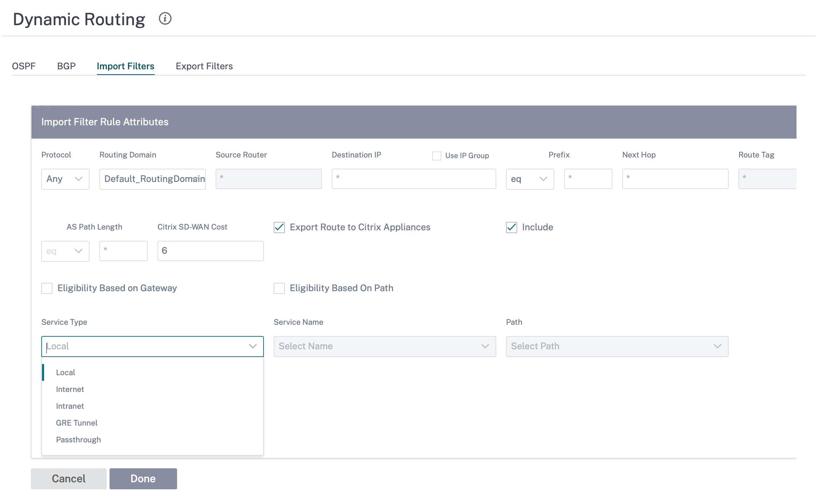The image size is (821, 504).
Task: Click the Source Router field
Action: click(269, 179)
